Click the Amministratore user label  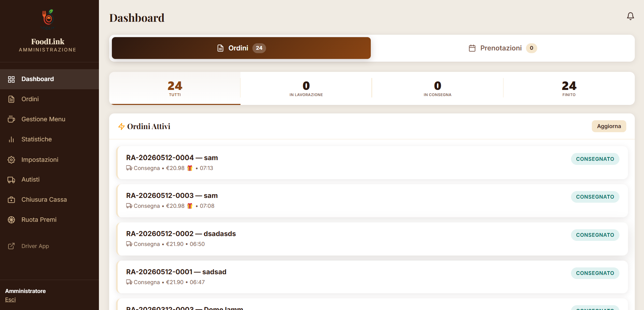[25, 291]
